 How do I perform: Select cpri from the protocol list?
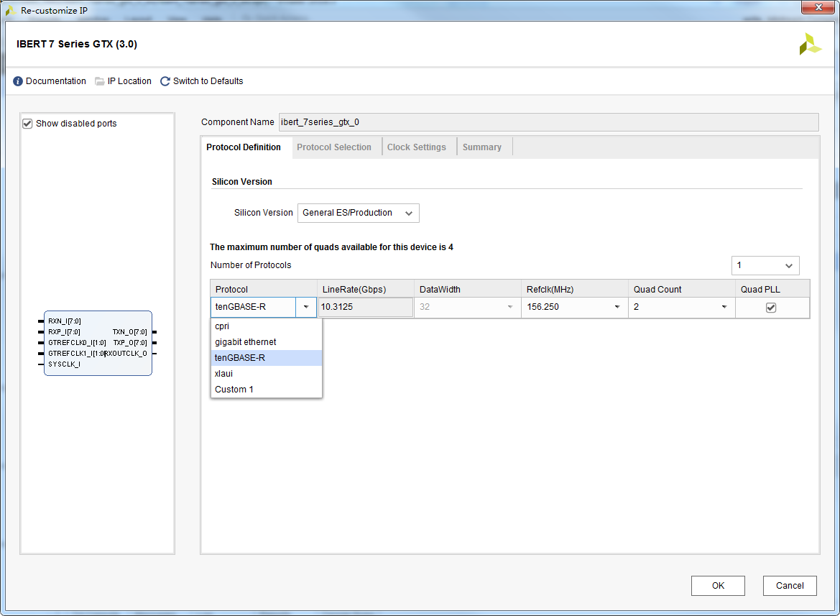[x=267, y=326]
